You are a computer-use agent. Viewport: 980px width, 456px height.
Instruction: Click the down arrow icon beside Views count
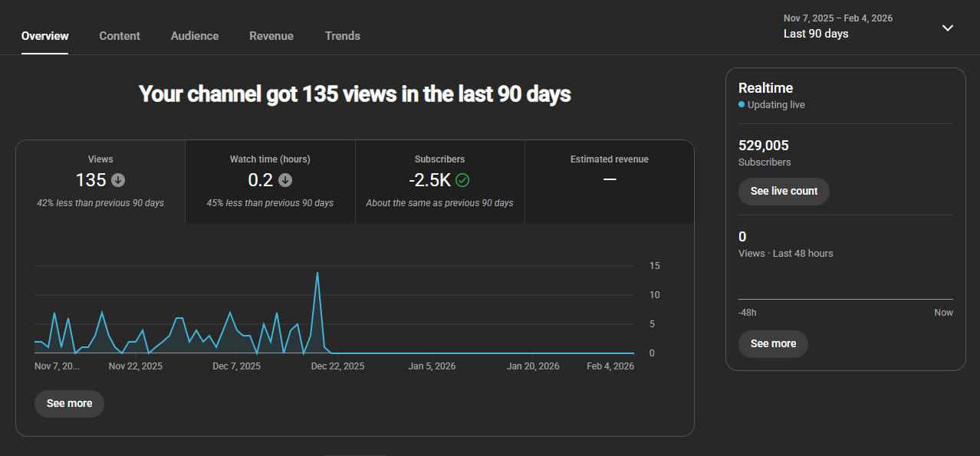pyautogui.click(x=118, y=180)
